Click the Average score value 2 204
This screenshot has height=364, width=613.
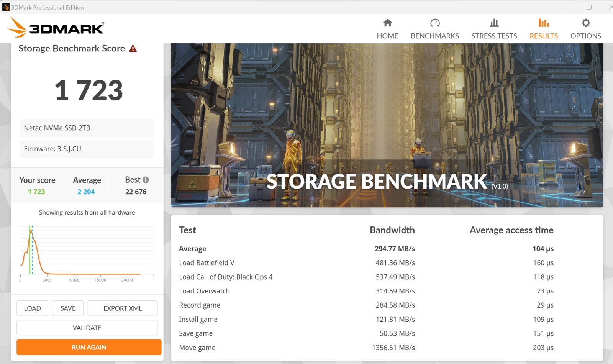(x=86, y=192)
